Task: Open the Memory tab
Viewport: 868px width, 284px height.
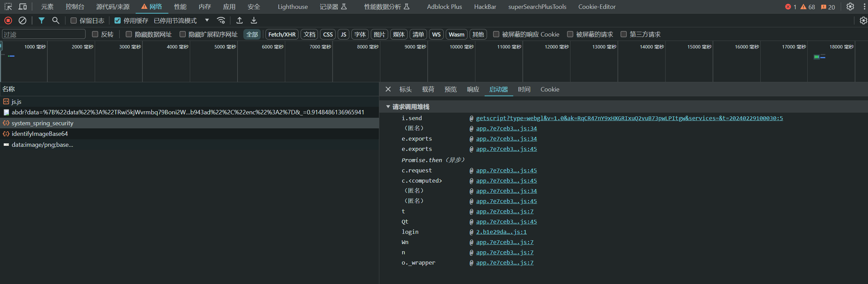Action: [205, 7]
